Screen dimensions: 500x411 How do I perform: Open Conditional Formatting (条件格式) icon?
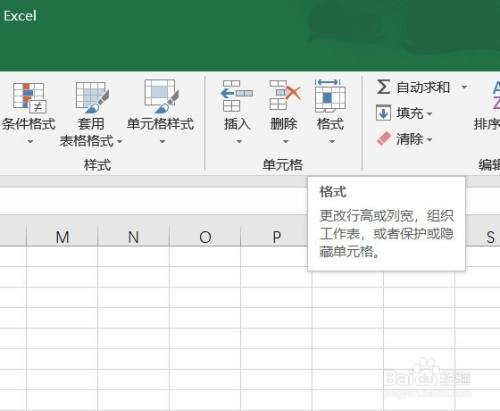[29, 97]
